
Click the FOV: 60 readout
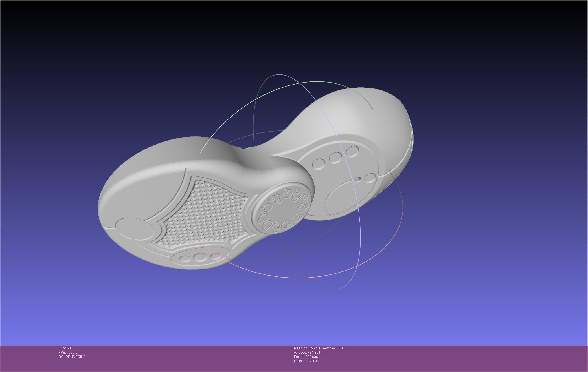pos(65,348)
